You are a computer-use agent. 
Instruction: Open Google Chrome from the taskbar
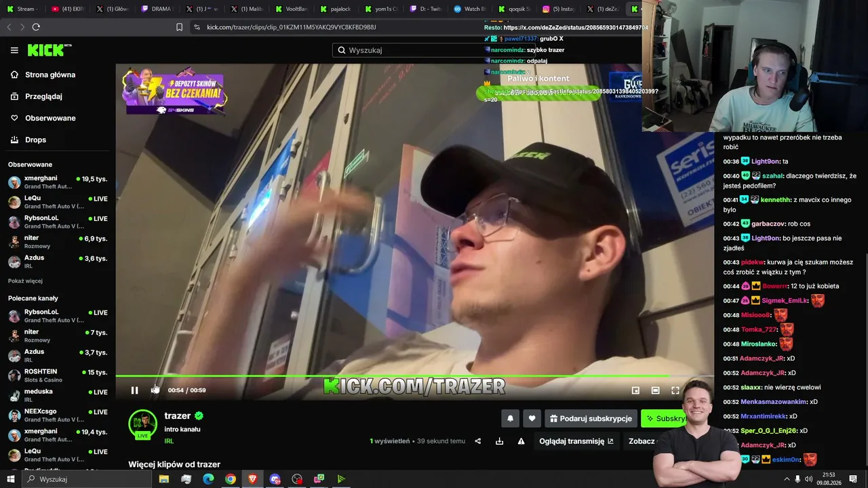(x=231, y=479)
